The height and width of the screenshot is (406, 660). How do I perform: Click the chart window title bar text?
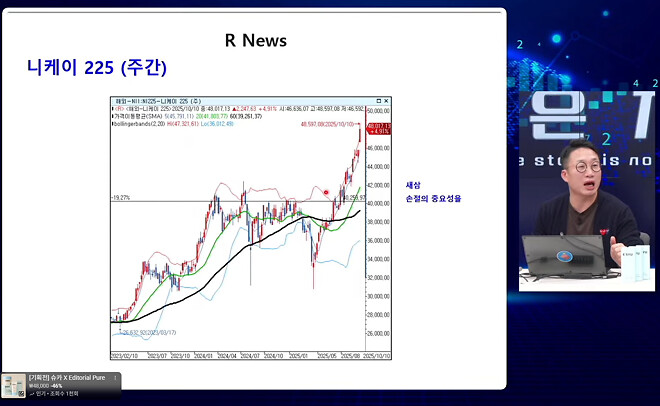point(158,101)
